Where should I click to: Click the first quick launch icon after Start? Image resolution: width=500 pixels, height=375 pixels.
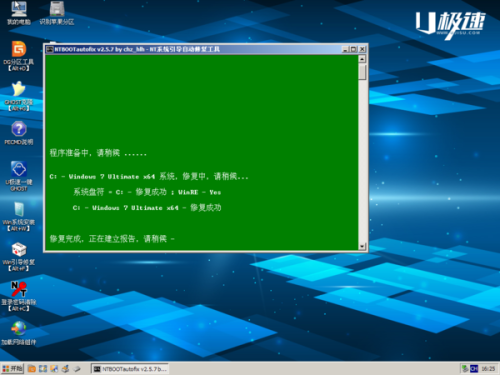tap(32, 369)
